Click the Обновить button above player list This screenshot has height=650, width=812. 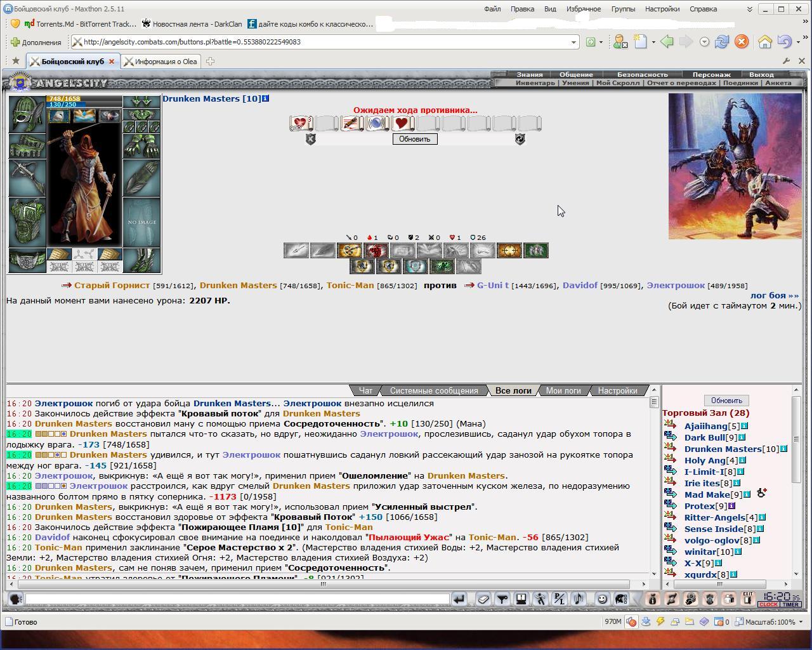pyautogui.click(x=726, y=401)
